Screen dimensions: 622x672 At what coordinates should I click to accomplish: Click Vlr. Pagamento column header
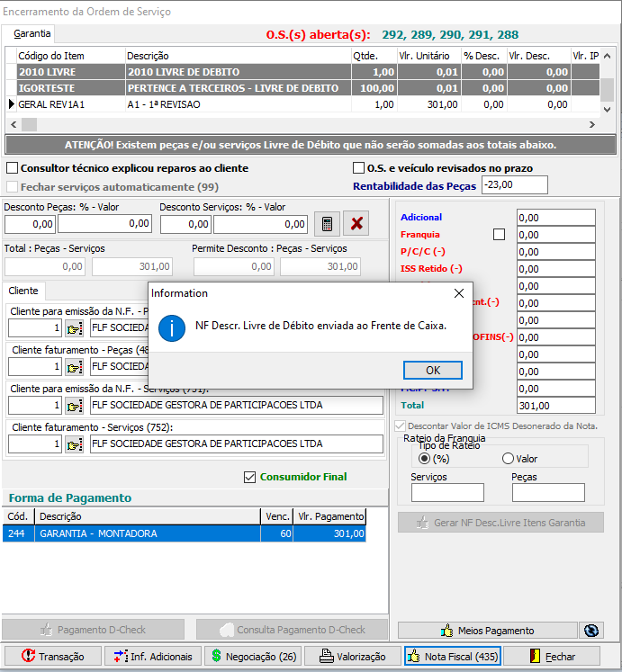(x=329, y=516)
